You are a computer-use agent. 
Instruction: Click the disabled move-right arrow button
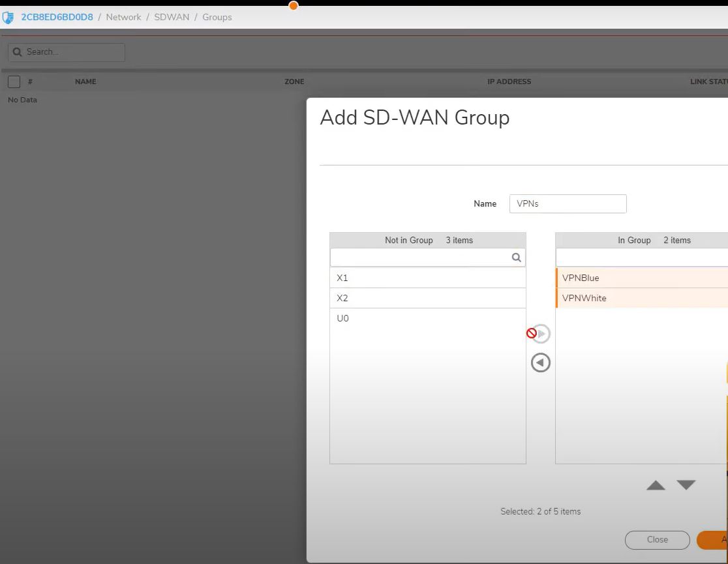point(541,334)
